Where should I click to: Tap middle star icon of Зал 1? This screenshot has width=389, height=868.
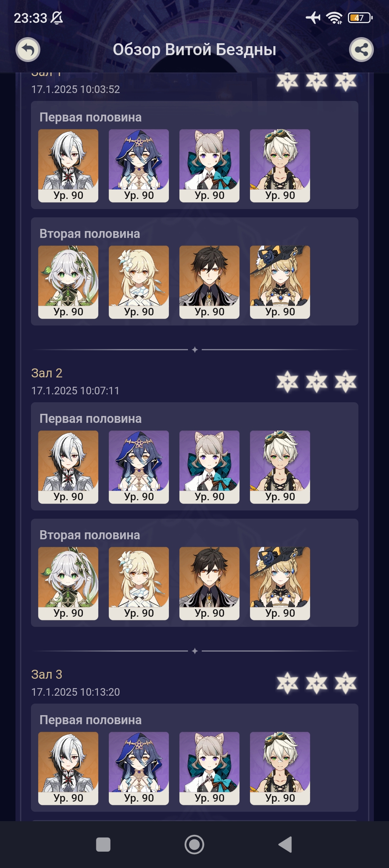[x=317, y=81]
